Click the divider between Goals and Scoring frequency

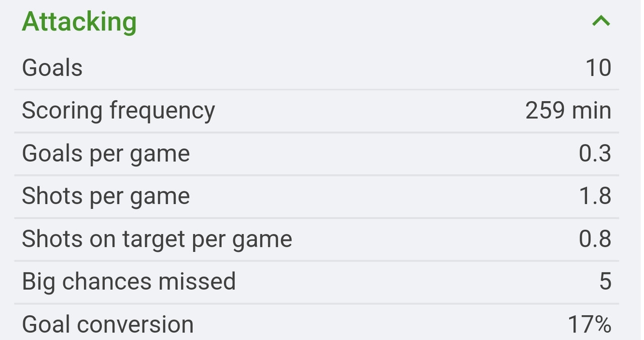(x=316, y=89)
